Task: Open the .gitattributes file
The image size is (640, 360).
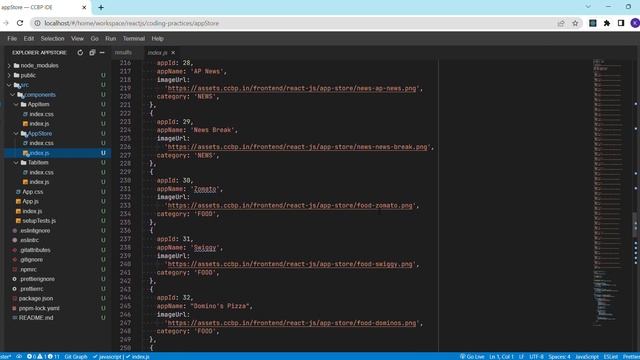Action: [x=35, y=250]
